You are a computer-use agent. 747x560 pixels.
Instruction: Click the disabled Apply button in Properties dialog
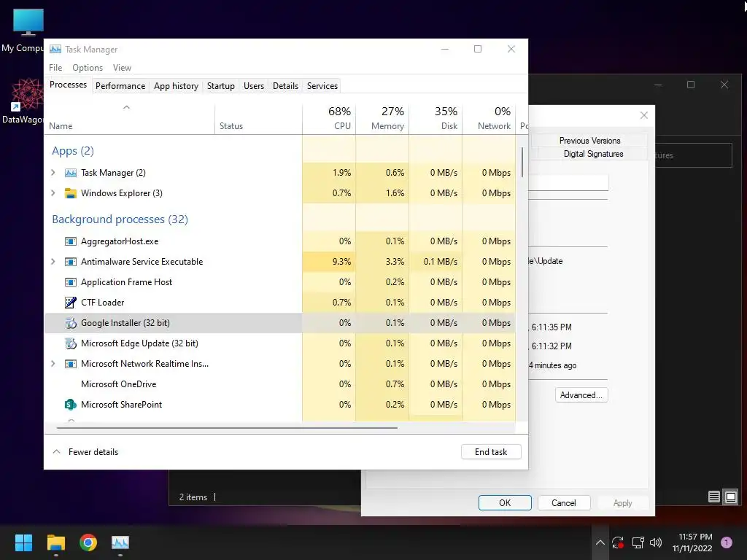622,503
